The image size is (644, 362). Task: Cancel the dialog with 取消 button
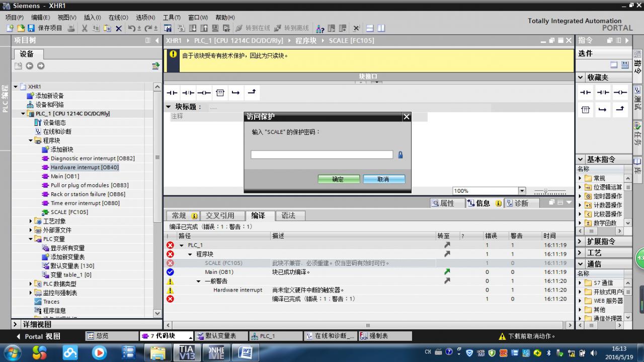[384, 179]
